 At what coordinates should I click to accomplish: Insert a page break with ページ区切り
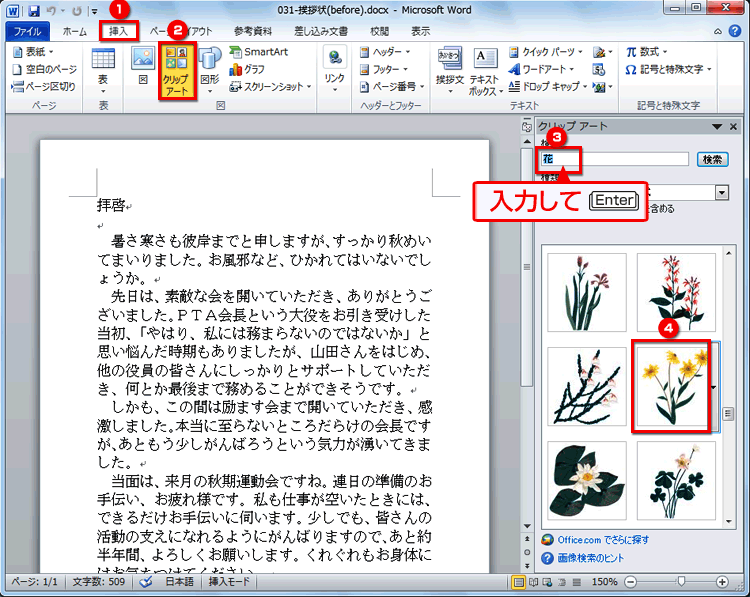pos(44,87)
